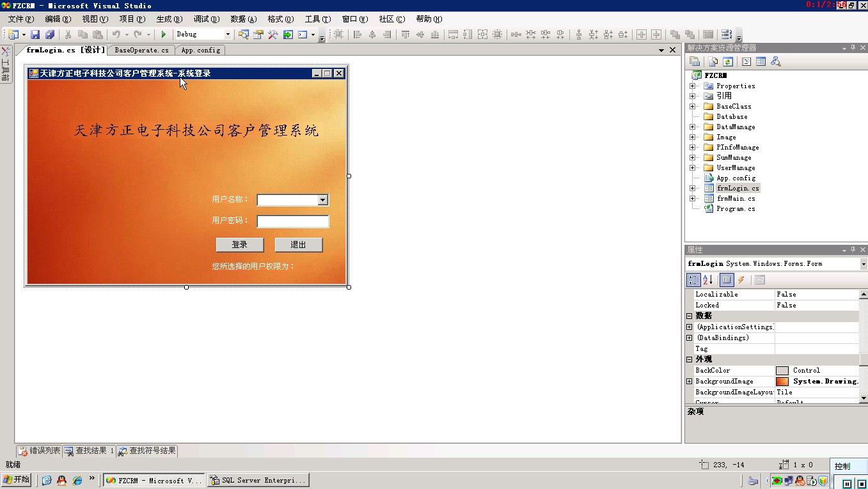Expand the BackgroundImage property
Screen dimensions: 868x489
click(x=690, y=381)
